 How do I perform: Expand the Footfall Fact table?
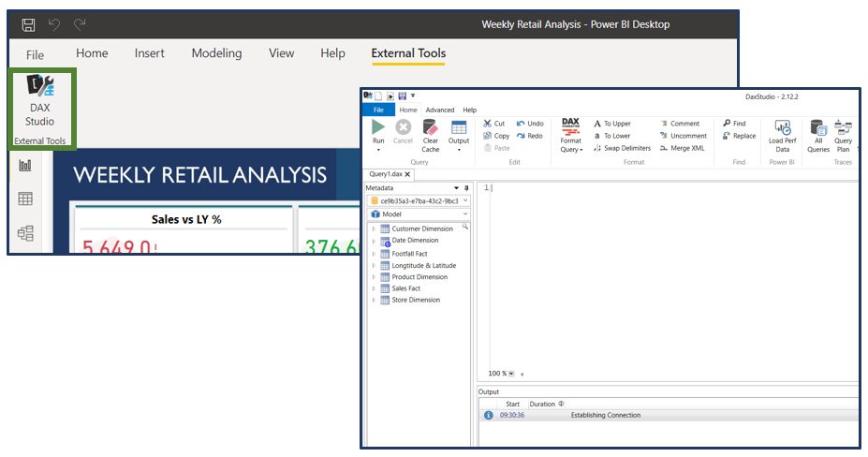(x=374, y=254)
